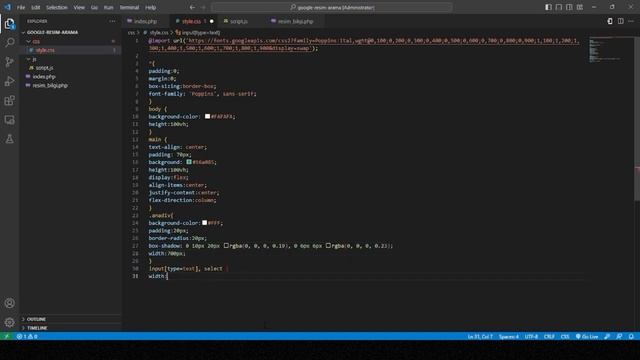Click the remote window status icon
The height and width of the screenshot is (360, 640).
tap(6, 336)
